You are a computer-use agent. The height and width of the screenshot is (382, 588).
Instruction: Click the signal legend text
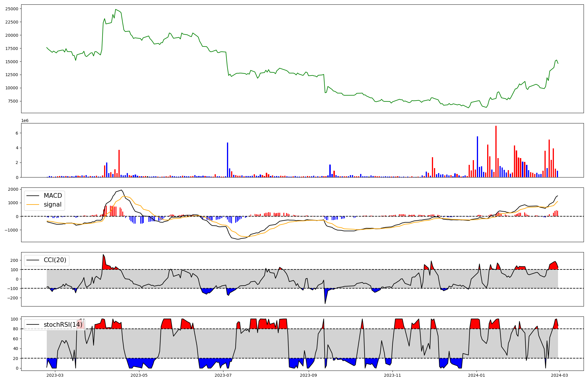(53, 205)
